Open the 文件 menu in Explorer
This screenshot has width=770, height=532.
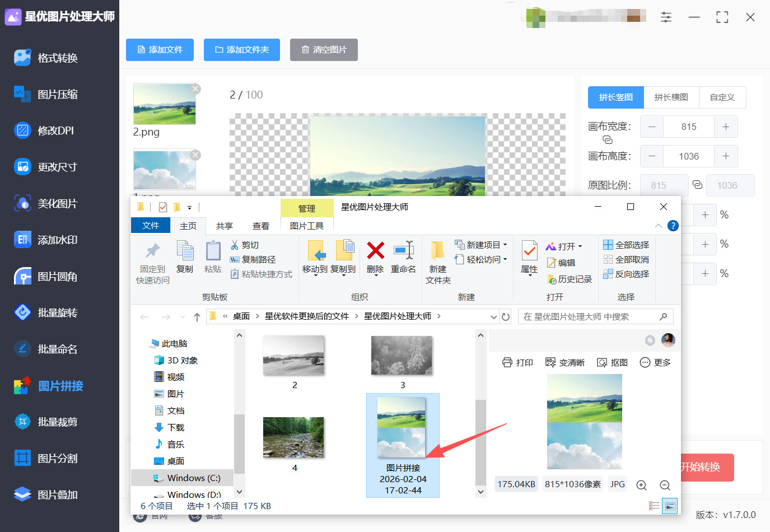(x=151, y=225)
